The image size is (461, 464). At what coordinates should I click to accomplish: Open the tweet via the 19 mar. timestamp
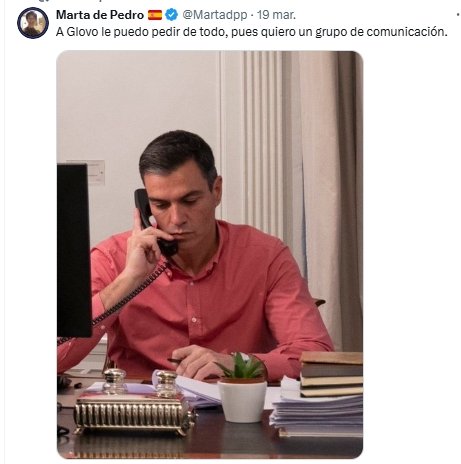click(276, 15)
